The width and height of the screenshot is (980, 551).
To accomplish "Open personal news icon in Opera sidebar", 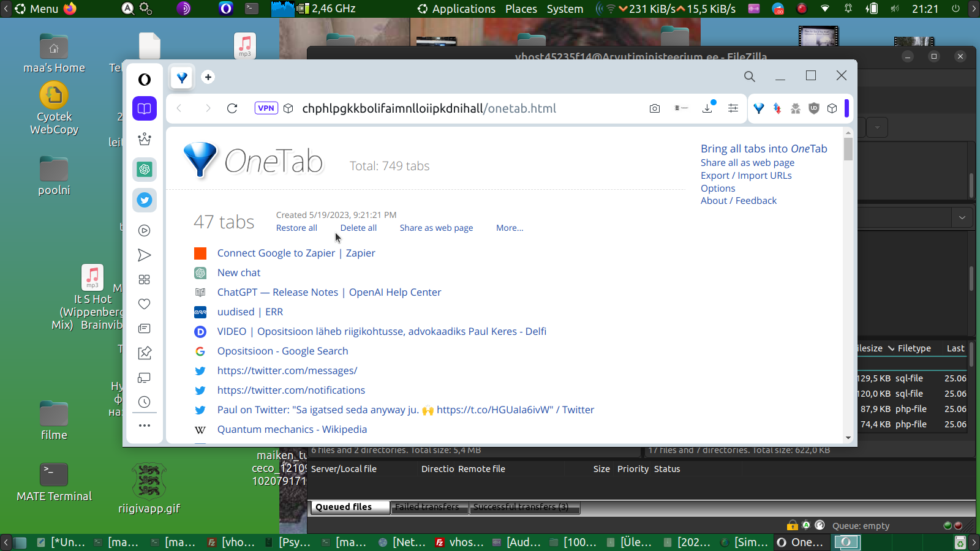I will [145, 329].
